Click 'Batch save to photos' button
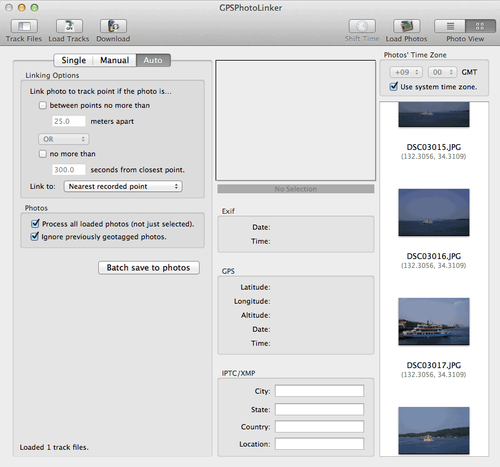Screen dimensions: 500x467 coord(149,268)
